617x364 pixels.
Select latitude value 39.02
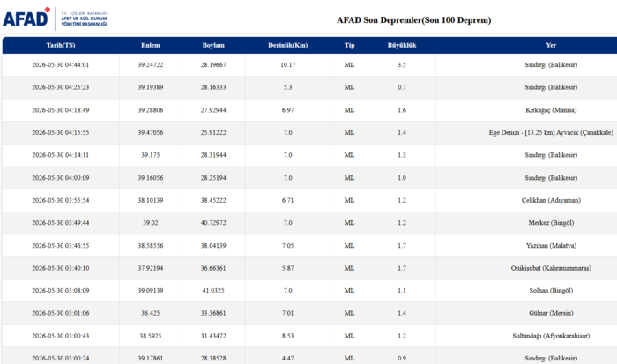coord(151,223)
